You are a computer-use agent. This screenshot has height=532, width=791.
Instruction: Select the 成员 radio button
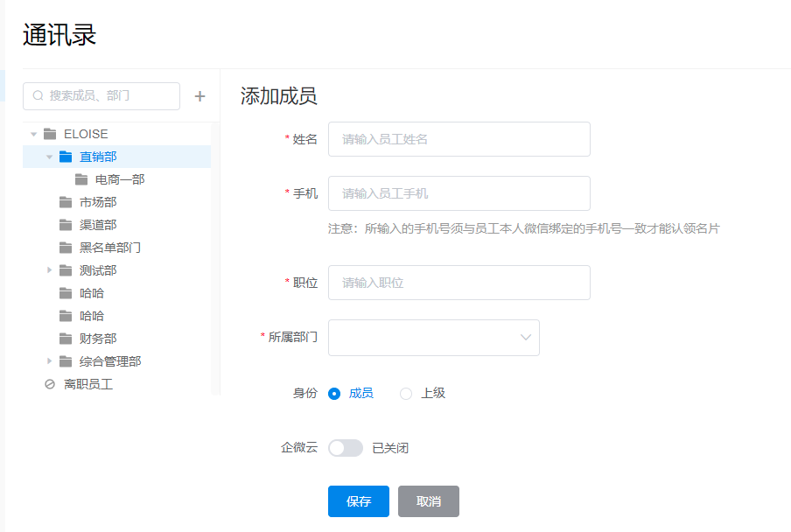334,394
